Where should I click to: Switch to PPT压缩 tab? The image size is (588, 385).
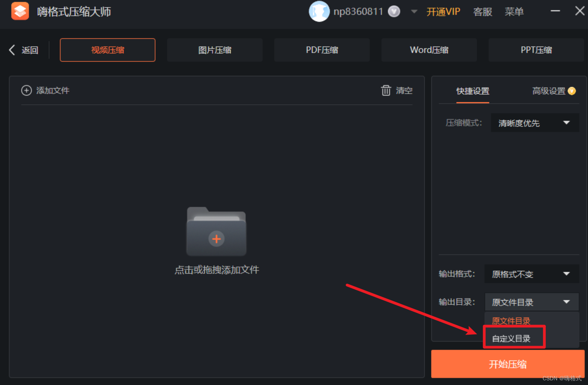tap(536, 50)
